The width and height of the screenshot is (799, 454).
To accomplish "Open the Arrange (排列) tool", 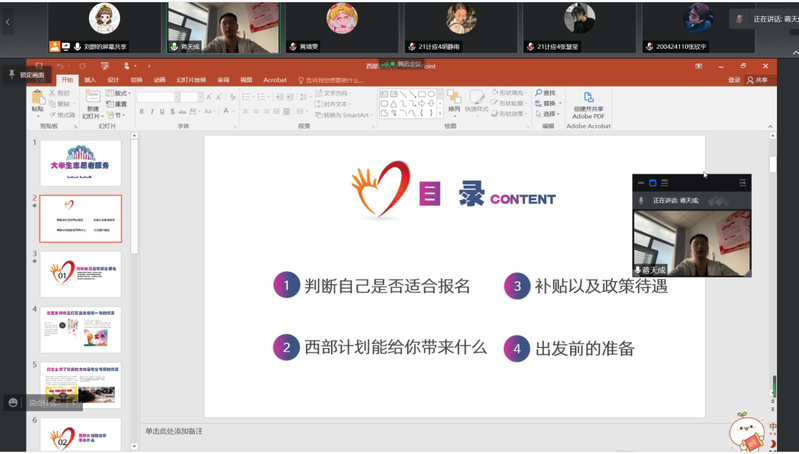I will (454, 100).
